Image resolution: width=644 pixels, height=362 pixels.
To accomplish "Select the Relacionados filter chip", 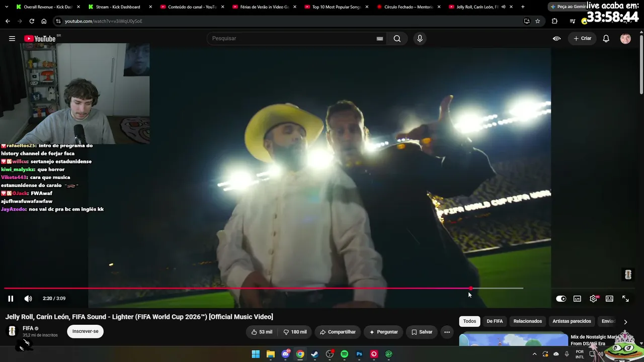I will 528,321.
